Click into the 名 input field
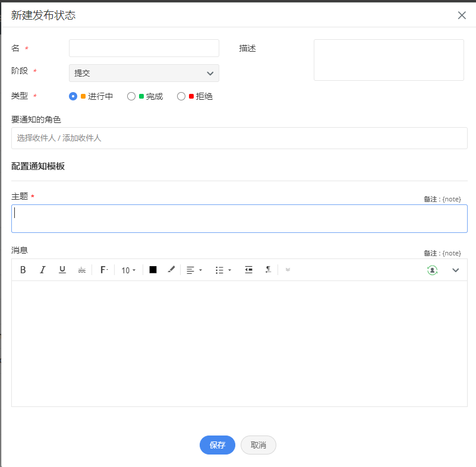 coord(144,48)
